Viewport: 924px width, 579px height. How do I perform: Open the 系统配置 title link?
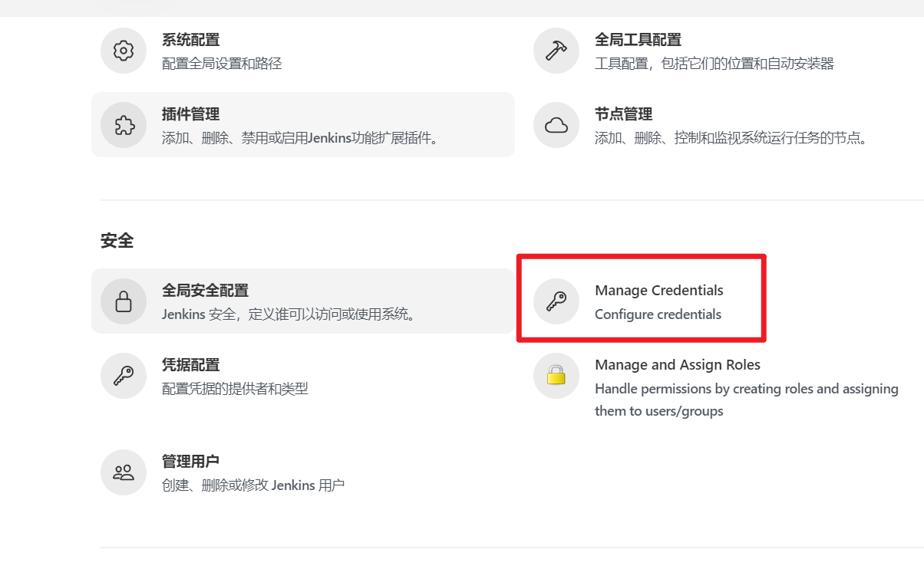[x=190, y=40]
